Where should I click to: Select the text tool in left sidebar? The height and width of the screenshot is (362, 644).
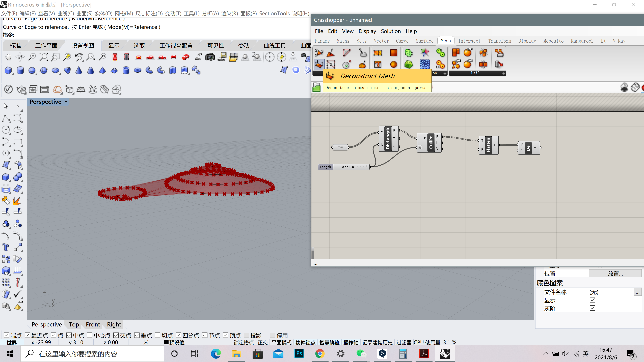[6, 247]
